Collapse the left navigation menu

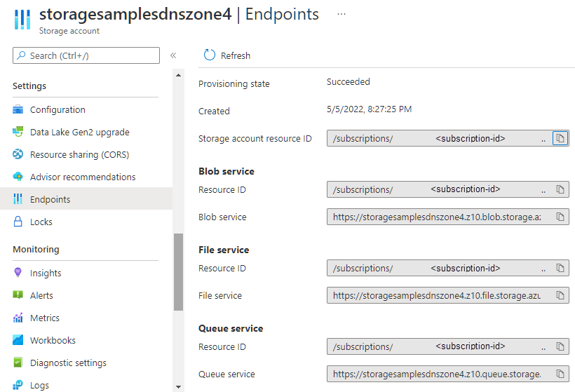coord(173,55)
